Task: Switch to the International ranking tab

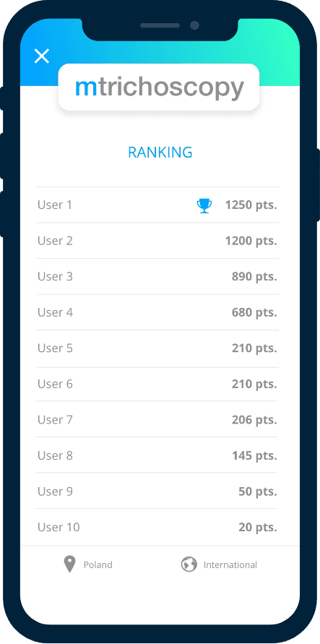Action: point(219,564)
